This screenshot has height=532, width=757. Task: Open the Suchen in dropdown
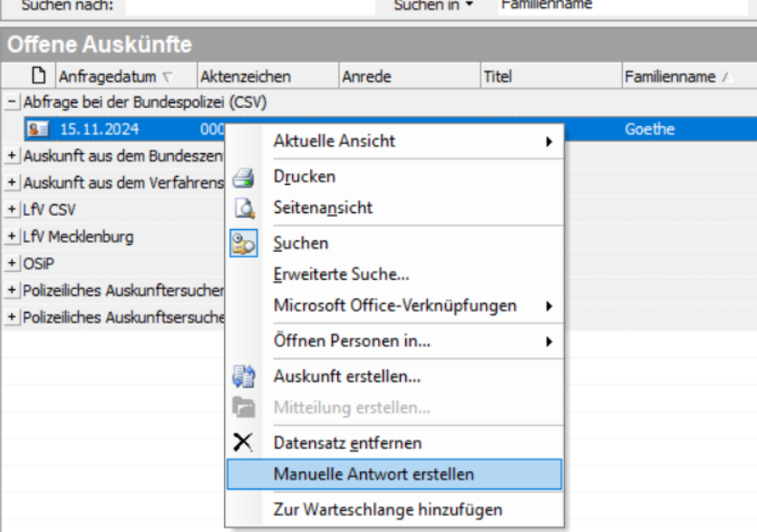[x=433, y=5]
